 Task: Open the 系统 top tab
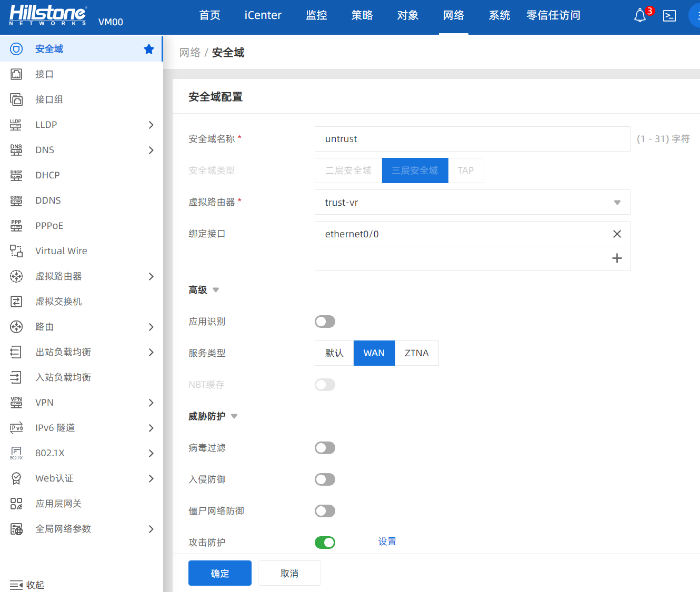click(x=499, y=15)
